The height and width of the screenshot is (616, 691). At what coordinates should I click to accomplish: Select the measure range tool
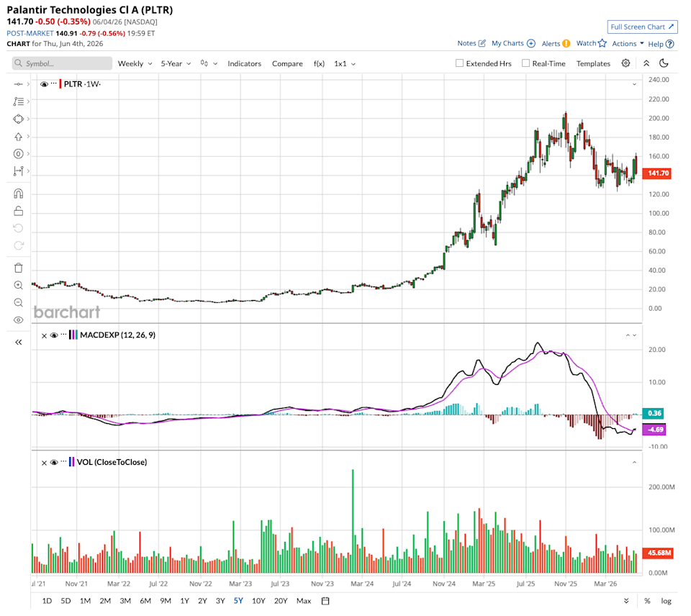click(x=18, y=171)
